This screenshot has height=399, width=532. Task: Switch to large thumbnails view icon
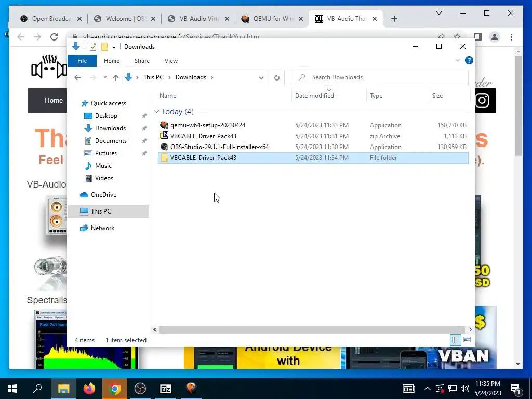tap(467, 340)
